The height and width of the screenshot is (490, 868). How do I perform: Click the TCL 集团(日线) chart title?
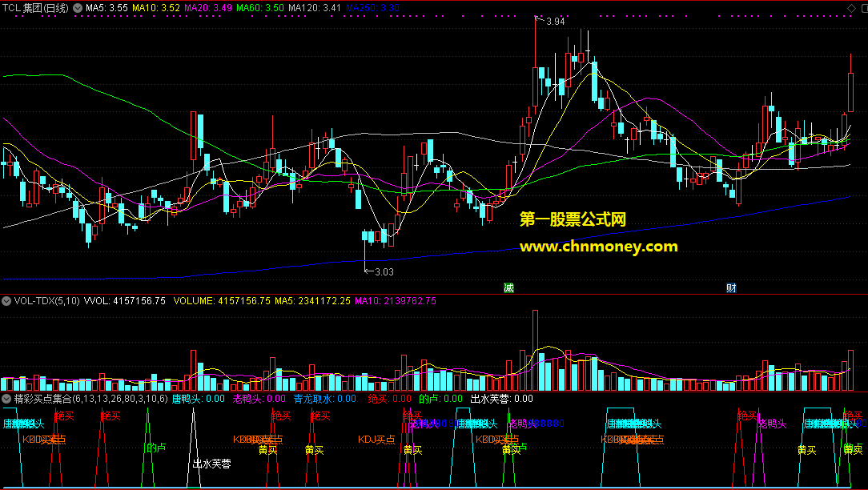coord(35,8)
